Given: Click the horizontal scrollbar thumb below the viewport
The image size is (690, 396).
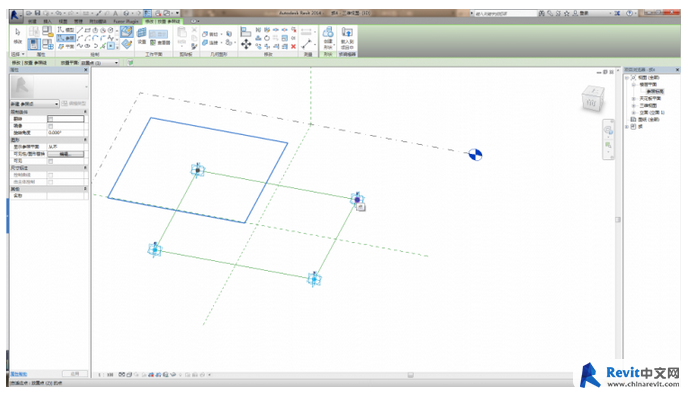Looking at the screenshot, I should 410,375.
